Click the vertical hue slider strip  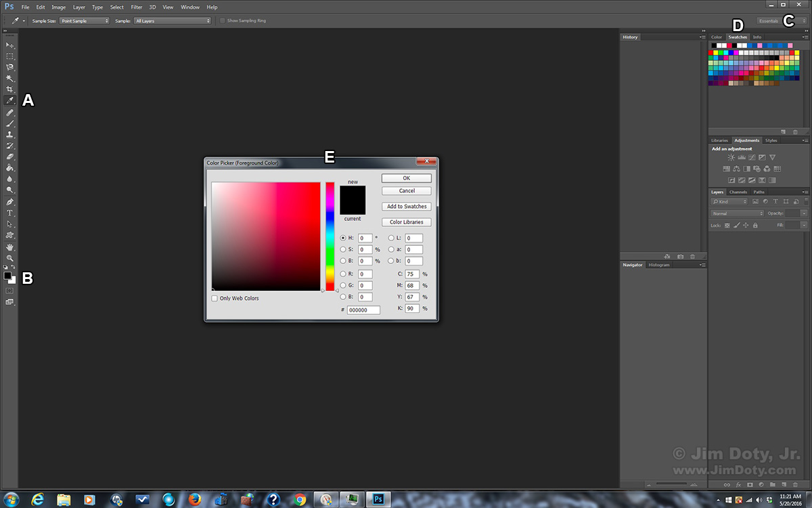pyautogui.click(x=330, y=236)
